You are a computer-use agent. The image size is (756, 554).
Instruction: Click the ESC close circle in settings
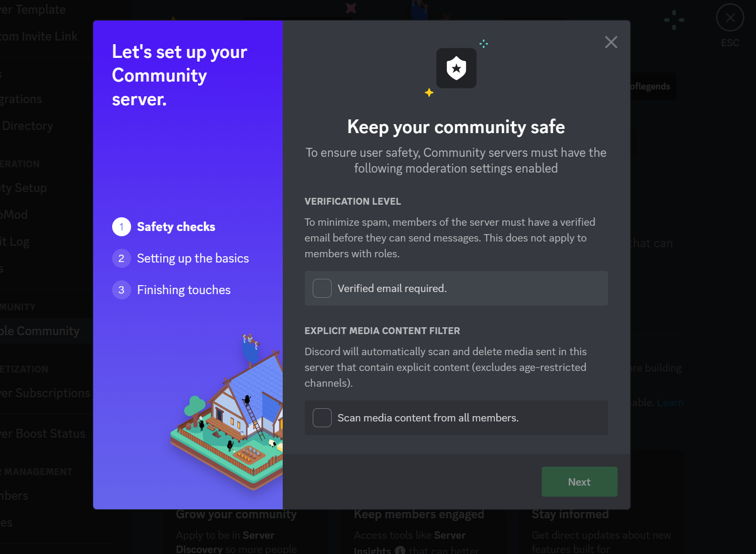pyautogui.click(x=730, y=18)
